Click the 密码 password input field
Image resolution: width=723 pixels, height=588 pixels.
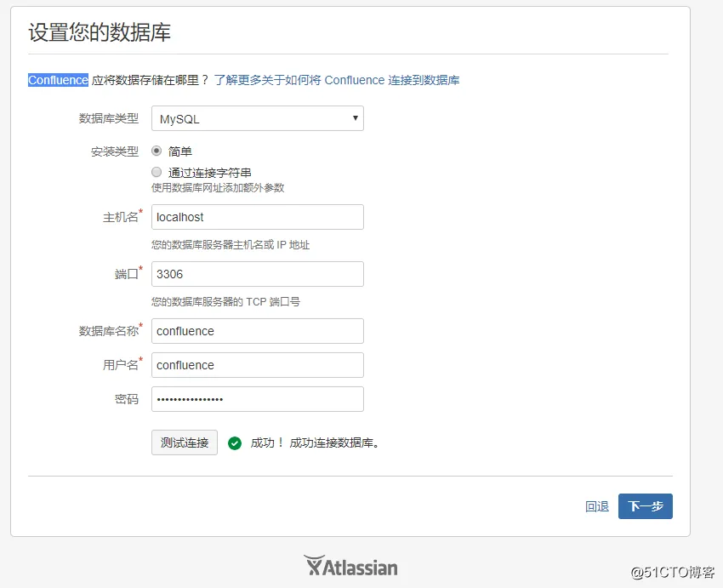(257, 398)
